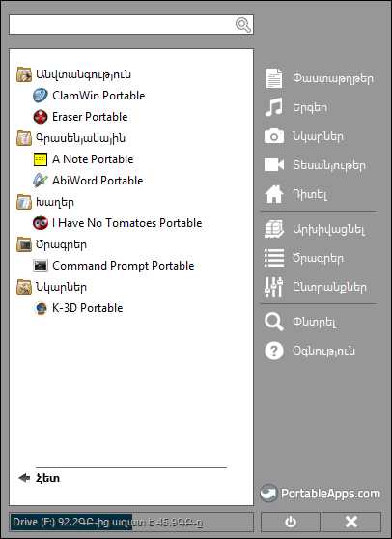Open the backup archive icon entry
Screen dimensions: 392x539
(x=274, y=229)
